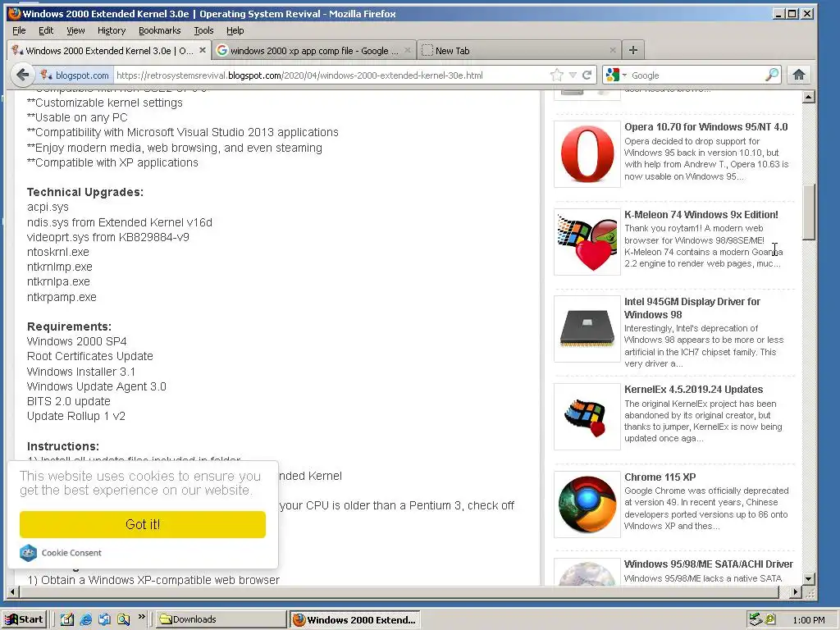This screenshot has width=840, height=630.
Task: Click the 'ntoskrnl.exe' text line
Action: (58, 252)
